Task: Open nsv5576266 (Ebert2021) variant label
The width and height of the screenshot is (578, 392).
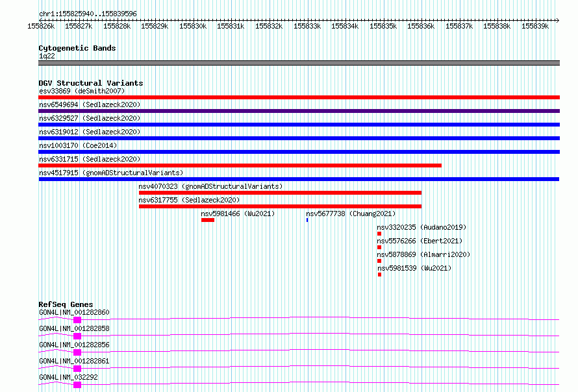Action: [x=420, y=241]
